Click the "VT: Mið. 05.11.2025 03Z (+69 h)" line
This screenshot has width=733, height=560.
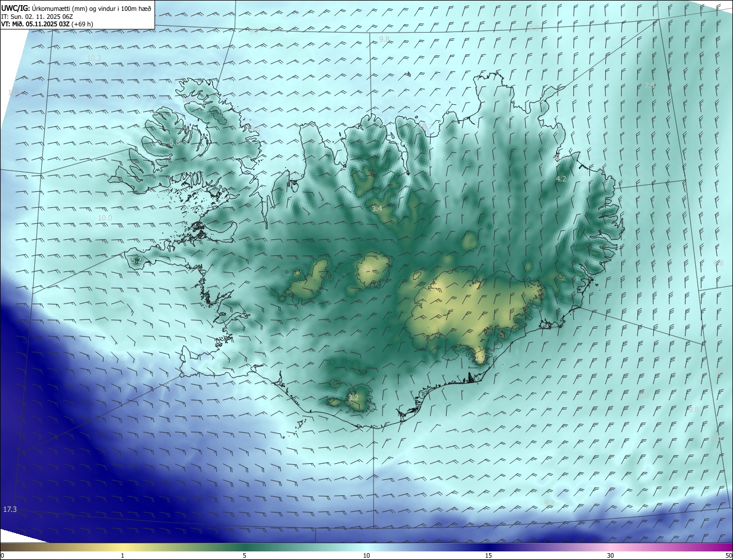(x=47, y=24)
